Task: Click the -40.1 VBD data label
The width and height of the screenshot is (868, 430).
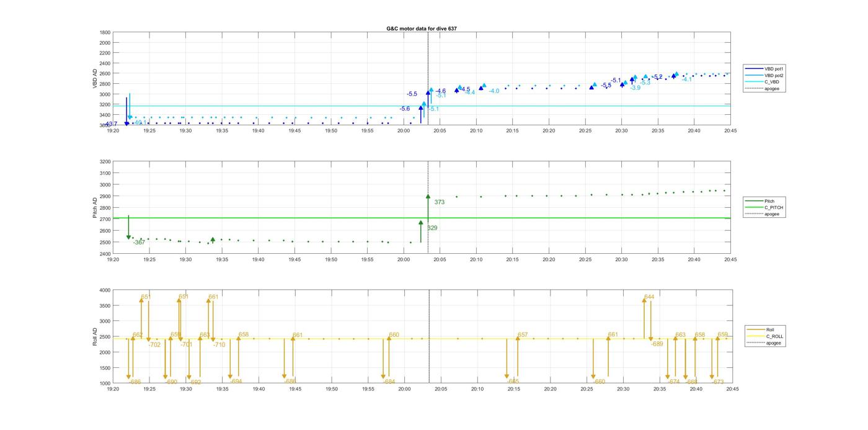Action: coord(140,122)
